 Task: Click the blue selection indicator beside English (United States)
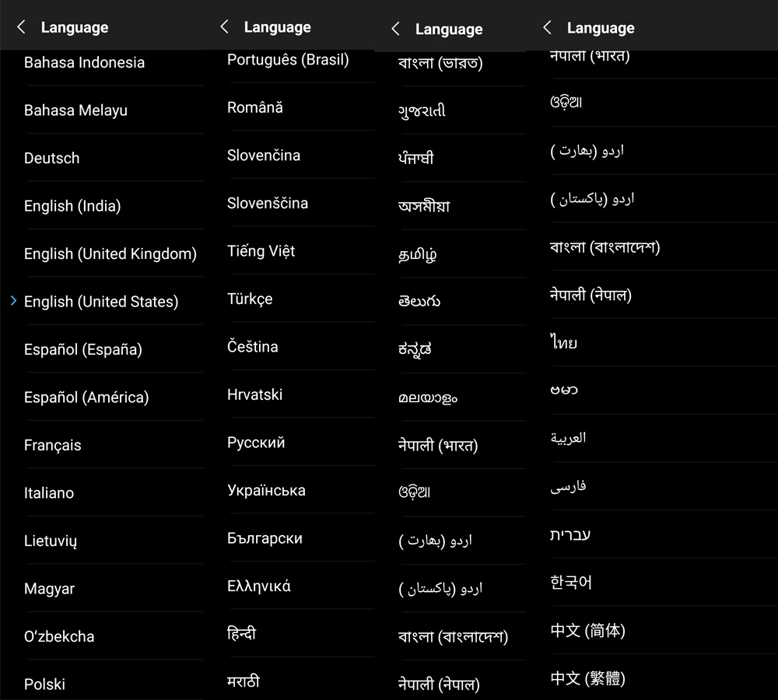click(x=12, y=302)
